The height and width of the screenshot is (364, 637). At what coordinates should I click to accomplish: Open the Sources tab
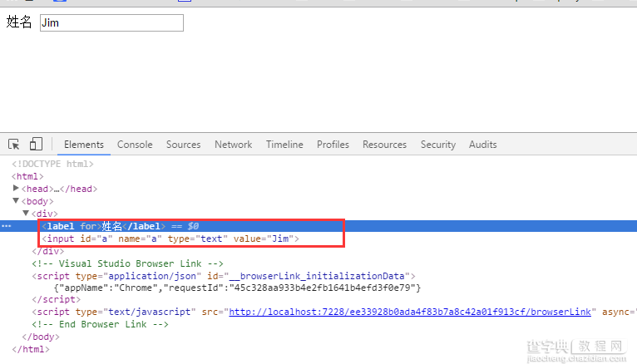[183, 145]
